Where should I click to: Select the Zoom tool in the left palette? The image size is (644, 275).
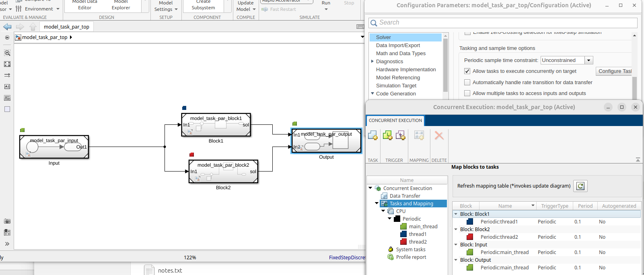[x=7, y=53]
